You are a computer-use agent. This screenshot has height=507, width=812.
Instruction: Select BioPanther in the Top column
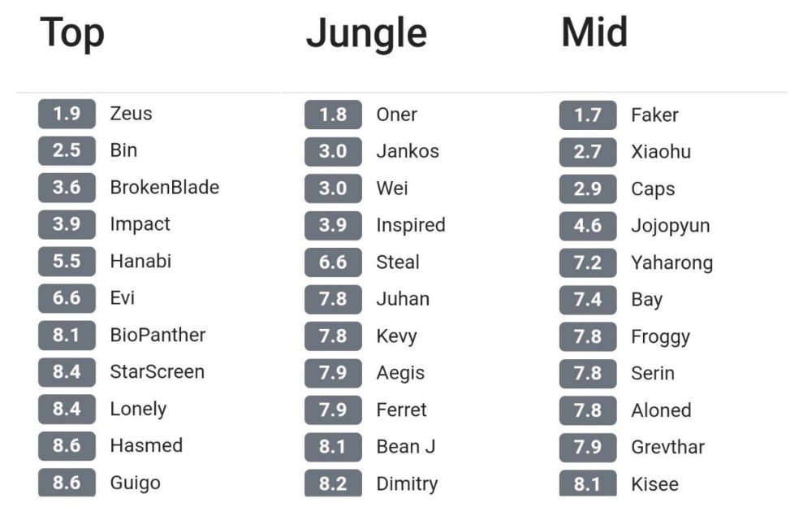pos(158,335)
